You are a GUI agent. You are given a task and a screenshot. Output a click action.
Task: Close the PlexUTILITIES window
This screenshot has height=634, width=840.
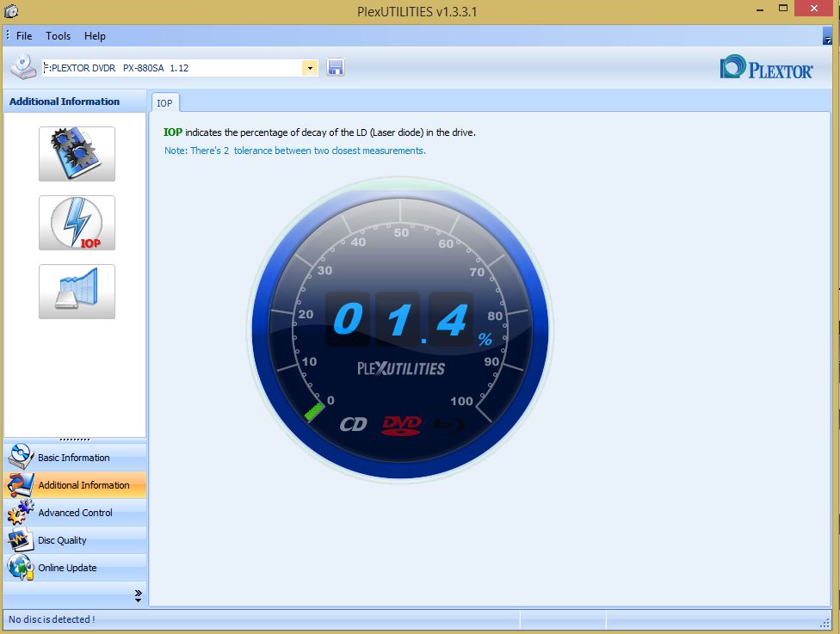pyautogui.click(x=814, y=9)
